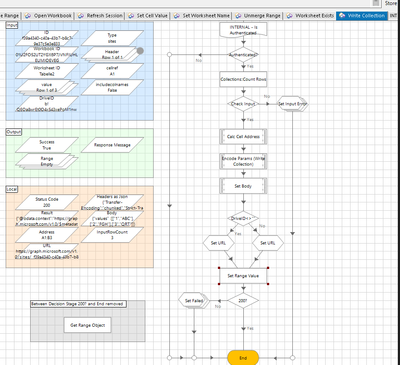Select the Set Body stage
The height and width of the screenshot is (365, 400).
coord(243,186)
